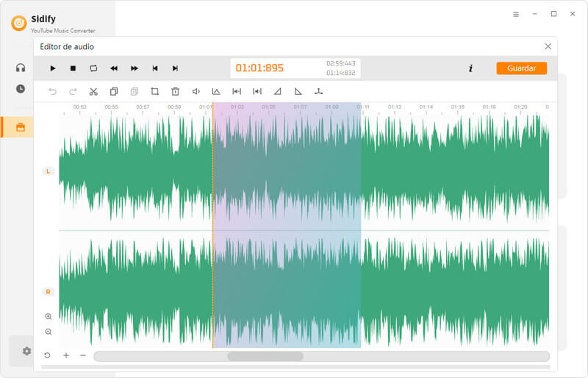Apply fade out to the selection
Image resolution: width=588 pixels, height=378 pixels.
click(298, 92)
